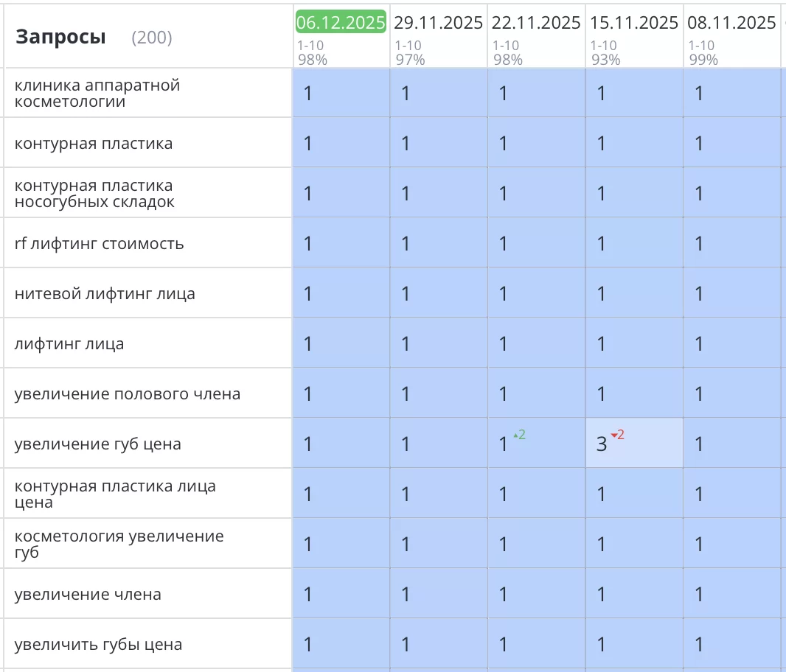
Task: Click the red down-arrow change indicator
Action: point(618,435)
